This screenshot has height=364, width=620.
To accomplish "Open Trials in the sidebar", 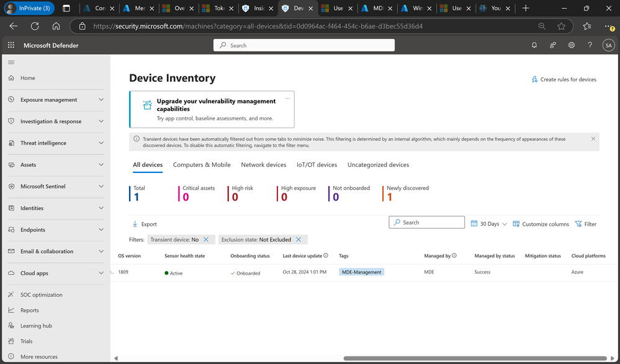I will [27, 341].
